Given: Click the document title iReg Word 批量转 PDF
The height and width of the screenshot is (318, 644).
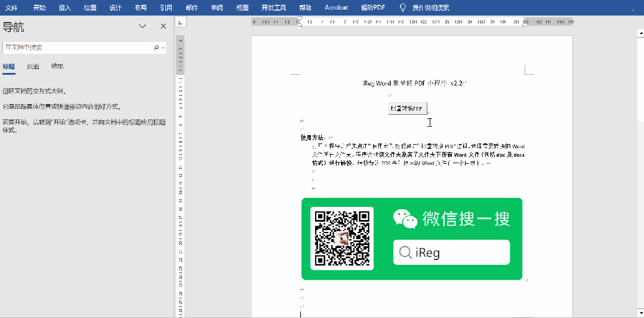Looking at the screenshot, I should [413, 83].
